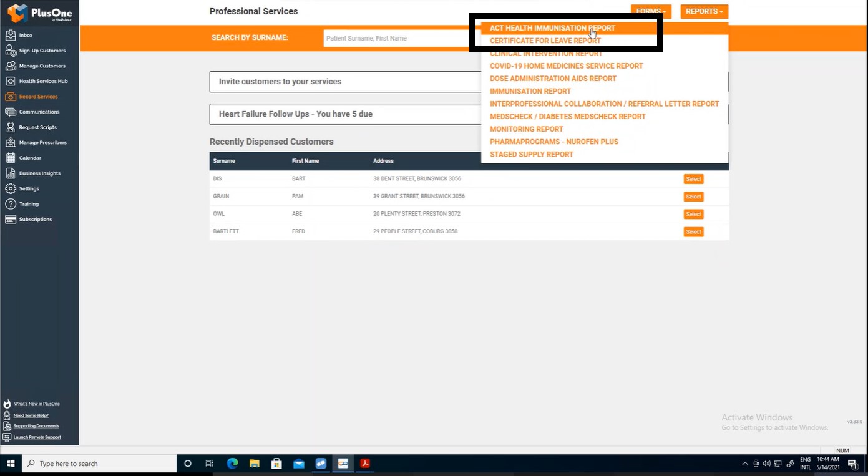This screenshot has height=476, width=868.
Task: Select the Record Services sidebar icon
Action: [10, 97]
